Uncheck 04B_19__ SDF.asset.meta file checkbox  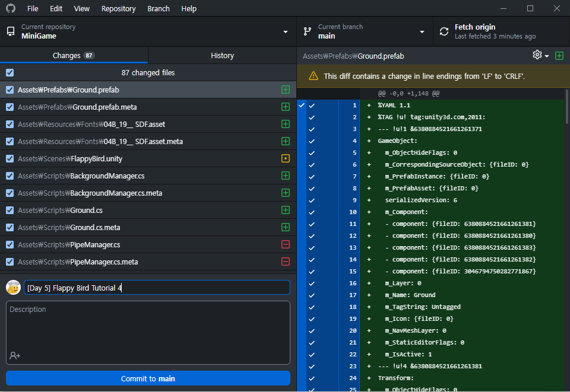click(10, 142)
